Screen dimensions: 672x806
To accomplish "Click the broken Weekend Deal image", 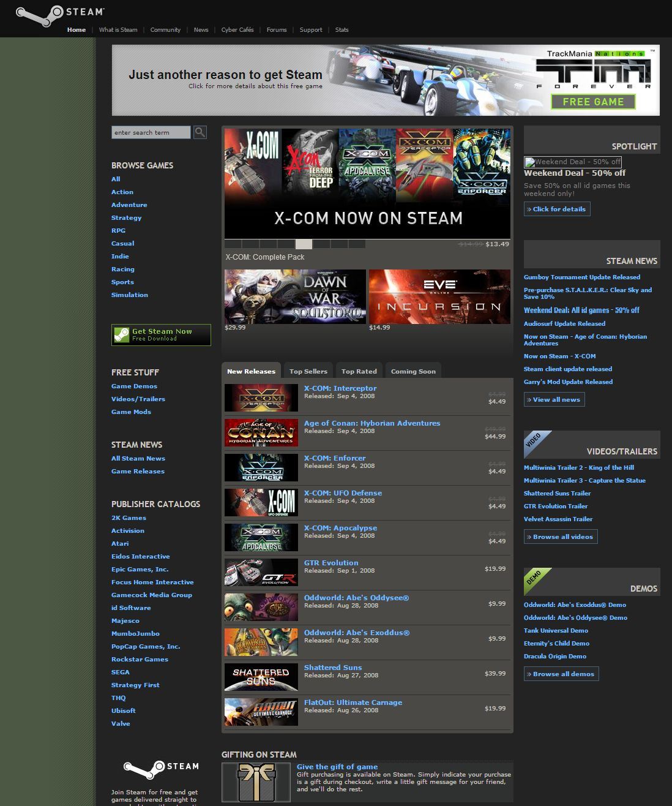I will click(x=573, y=162).
